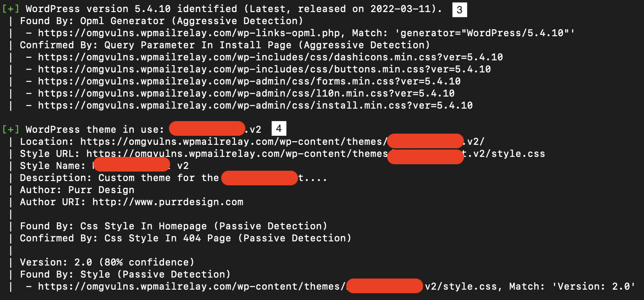This screenshot has height=300, width=644.
Task: Click the red redaction on the theme-in-use line
Action: 207,129
